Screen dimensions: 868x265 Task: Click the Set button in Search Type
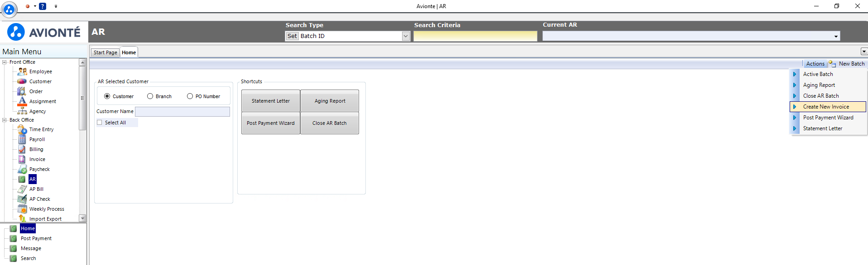point(293,36)
